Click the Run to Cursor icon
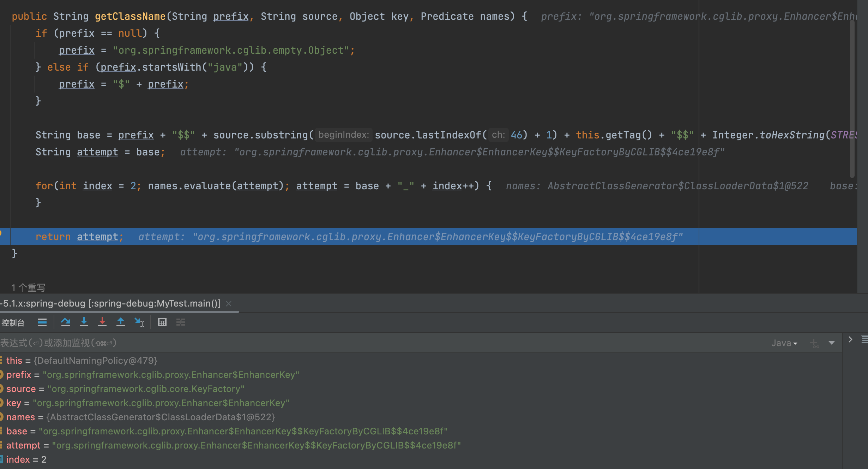The height and width of the screenshot is (469, 868). pyautogui.click(x=139, y=322)
